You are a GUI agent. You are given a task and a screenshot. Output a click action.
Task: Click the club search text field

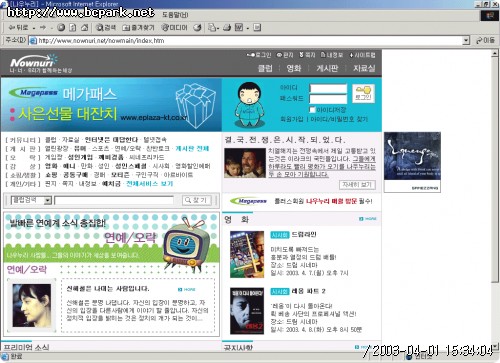click(114, 200)
